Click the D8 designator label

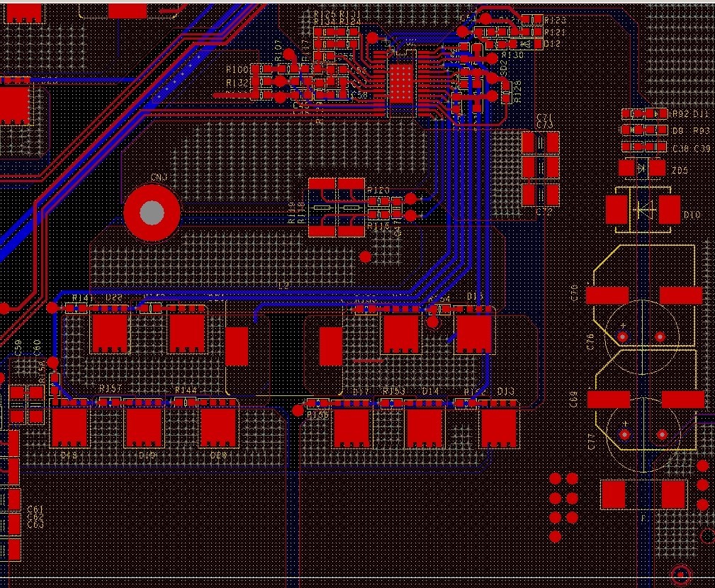point(678,131)
